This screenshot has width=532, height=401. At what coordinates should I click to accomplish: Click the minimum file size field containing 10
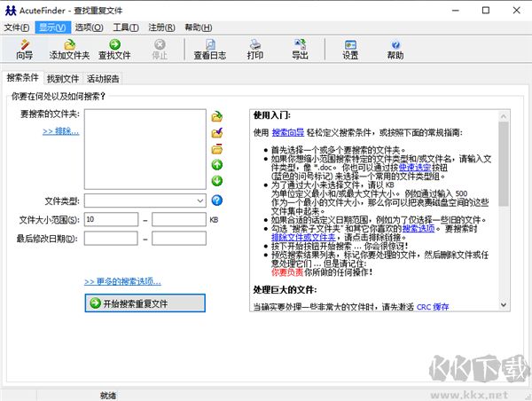pyautogui.click(x=112, y=219)
